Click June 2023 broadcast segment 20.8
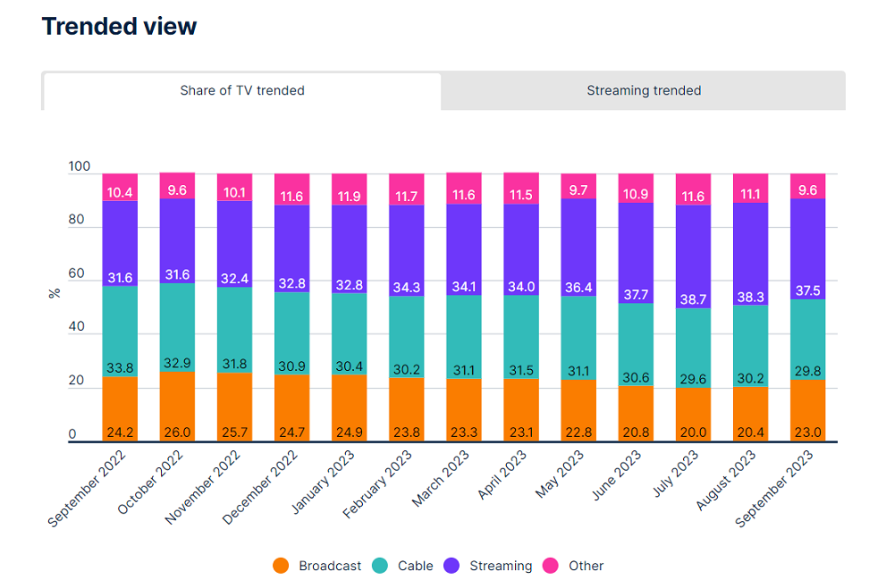869x588 pixels. tap(636, 414)
